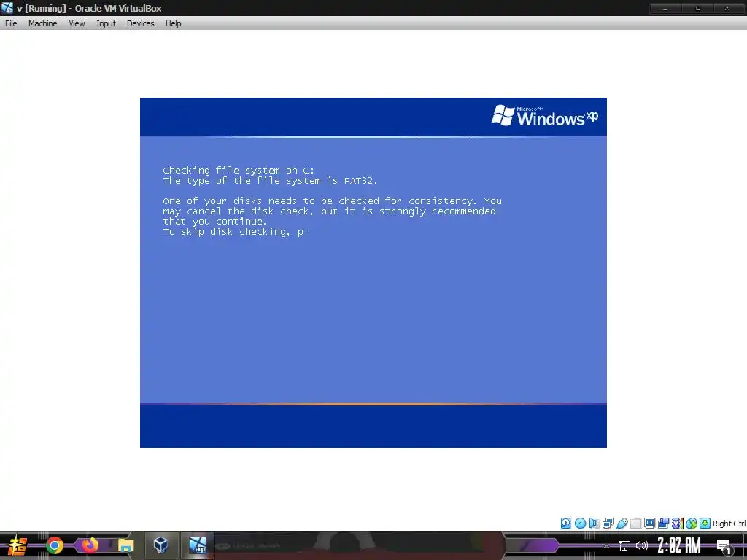Minimize the VirtualBox window
This screenshot has width=747, height=560.
[665, 8]
